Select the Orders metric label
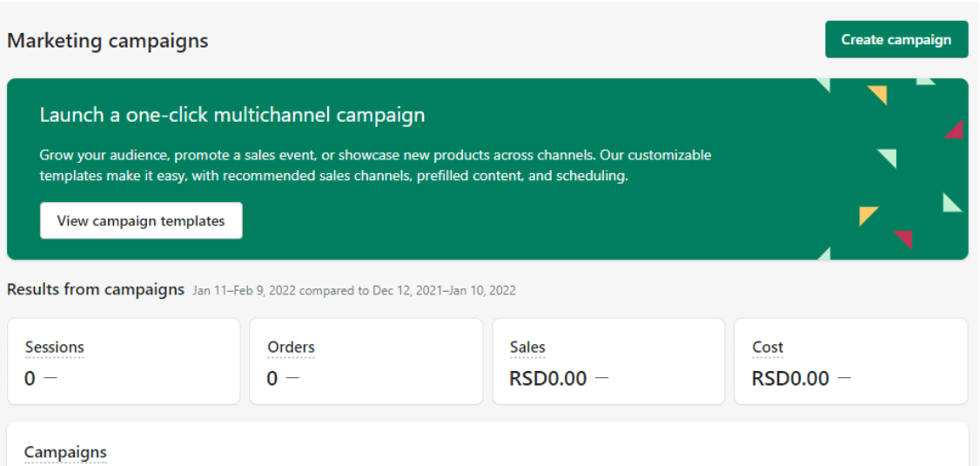980x466 pixels. (x=291, y=347)
